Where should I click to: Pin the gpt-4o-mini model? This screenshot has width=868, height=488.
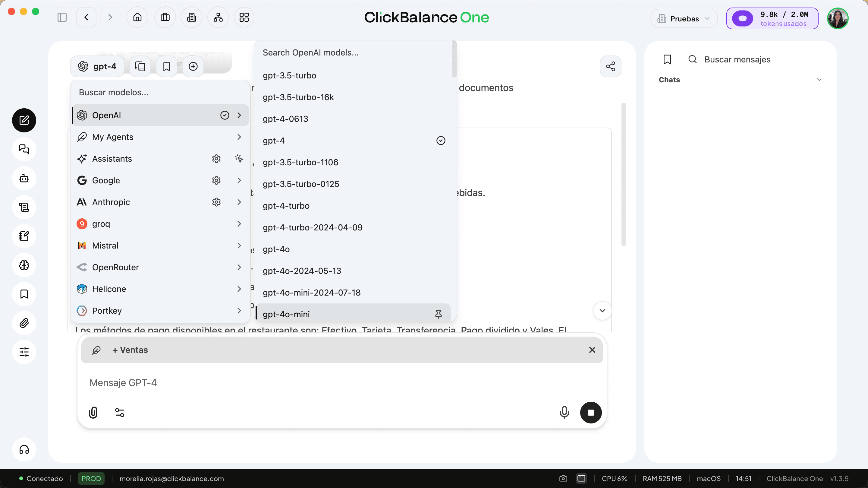[x=439, y=314]
